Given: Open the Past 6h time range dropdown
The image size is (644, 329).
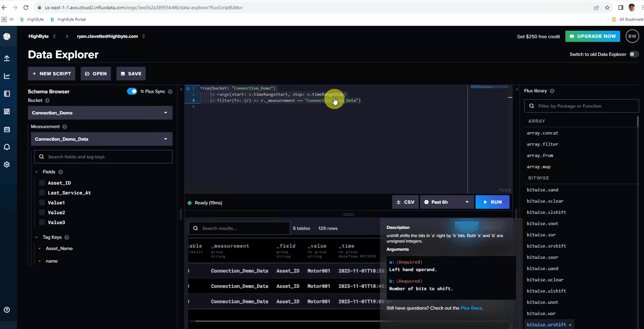Looking at the screenshot, I should click(446, 202).
